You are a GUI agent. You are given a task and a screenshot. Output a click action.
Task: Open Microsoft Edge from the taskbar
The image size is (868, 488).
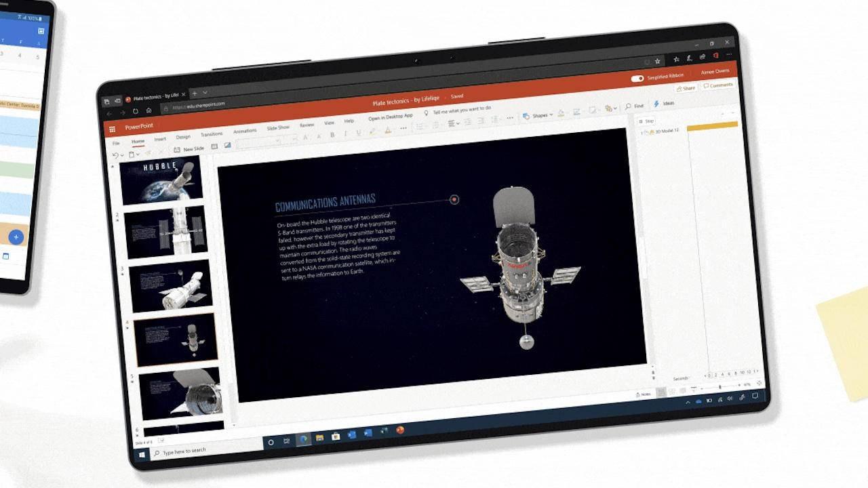tap(303, 440)
